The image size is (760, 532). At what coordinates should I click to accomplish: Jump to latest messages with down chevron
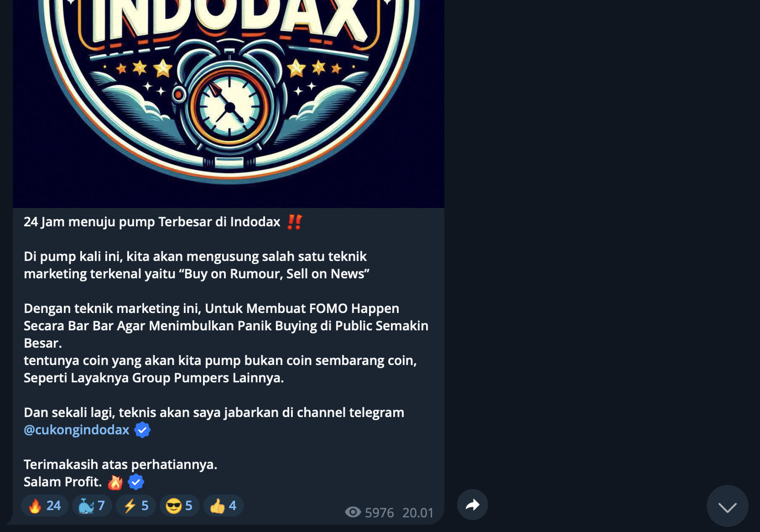point(727,506)
